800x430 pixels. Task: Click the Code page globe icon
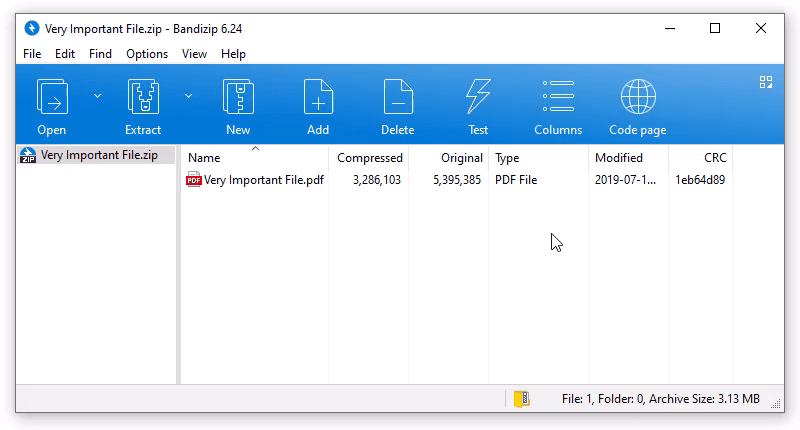pyautogui.click(x=637, y=98)
